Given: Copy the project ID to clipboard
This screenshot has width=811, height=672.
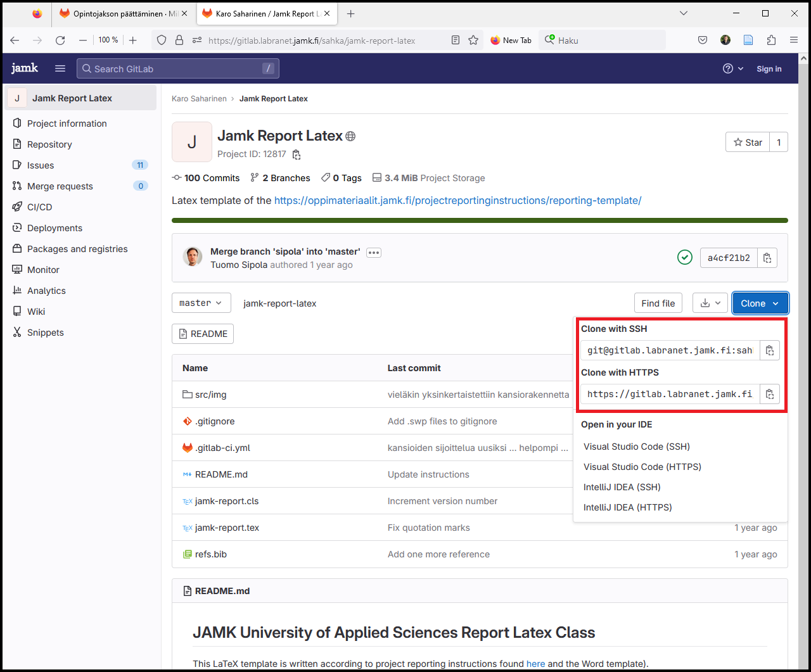Looking at the screenshot, I should click(x=297, y=155).
